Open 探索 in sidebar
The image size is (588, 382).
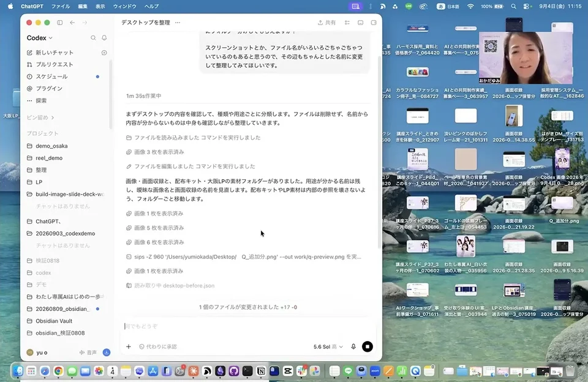(x=41, y=100)
